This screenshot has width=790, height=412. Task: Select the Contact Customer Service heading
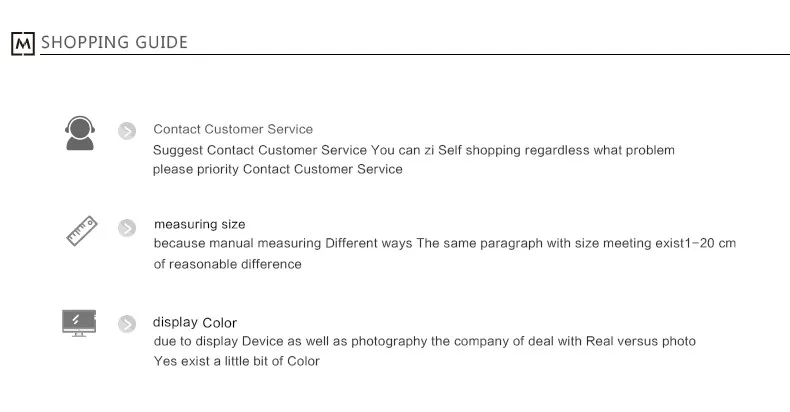[233, 129]
